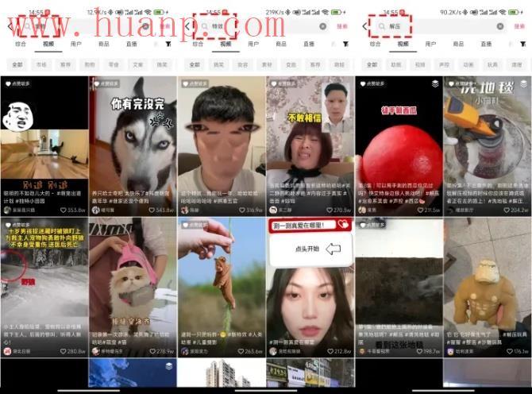Open the hanging bear on grass video

pos(222,288)
